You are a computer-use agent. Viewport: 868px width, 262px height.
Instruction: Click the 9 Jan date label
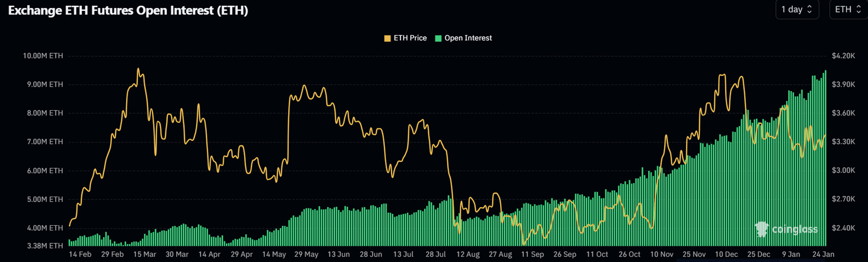pos(791,255)
